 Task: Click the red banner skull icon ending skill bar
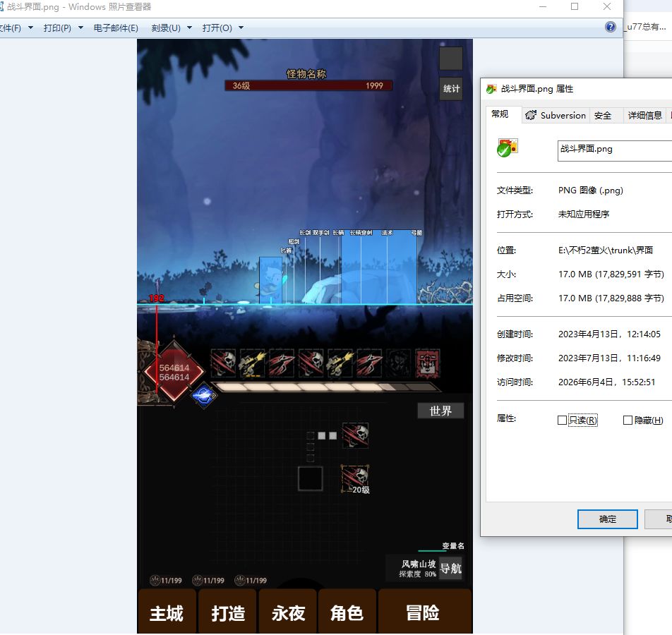click(427, 363)
